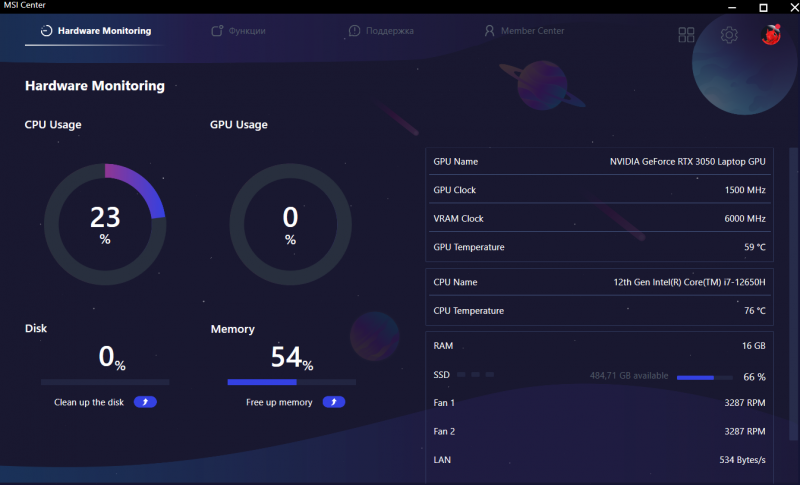Maximize the MSI Center window
Image resolution: width=800 pixels, height=485 pixels.
(763, 7)
